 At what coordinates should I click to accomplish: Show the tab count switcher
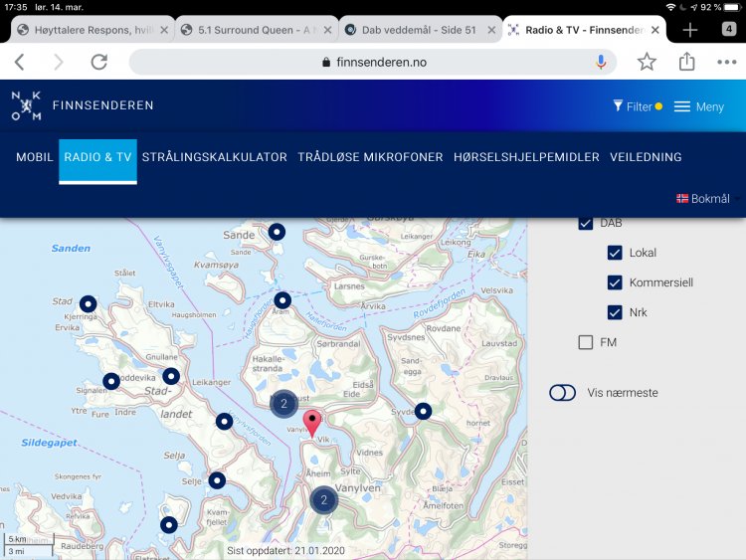tap(729, 29)
